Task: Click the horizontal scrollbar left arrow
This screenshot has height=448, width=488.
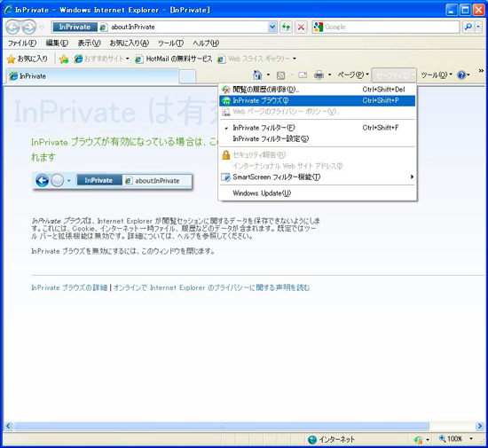Action: coord(8,426)
